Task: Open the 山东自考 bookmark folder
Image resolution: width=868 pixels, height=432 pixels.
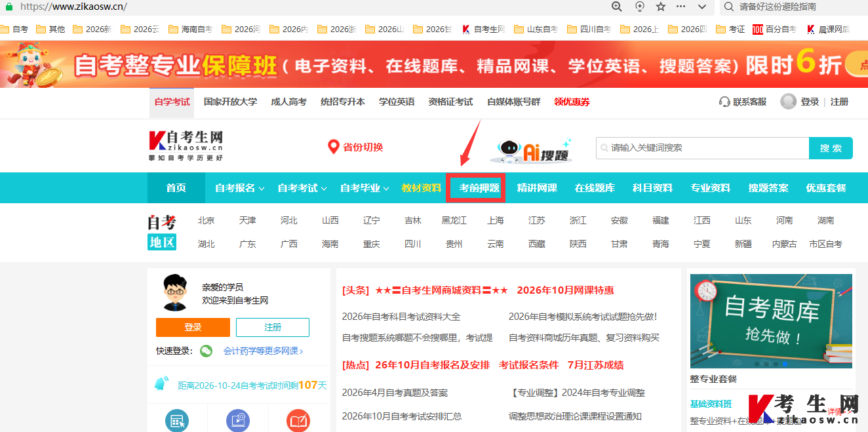Action: 536,29
